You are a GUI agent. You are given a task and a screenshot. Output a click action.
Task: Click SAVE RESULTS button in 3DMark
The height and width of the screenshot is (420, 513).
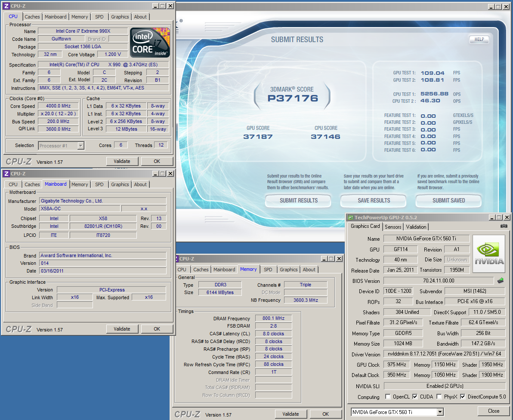coord(374,201)
